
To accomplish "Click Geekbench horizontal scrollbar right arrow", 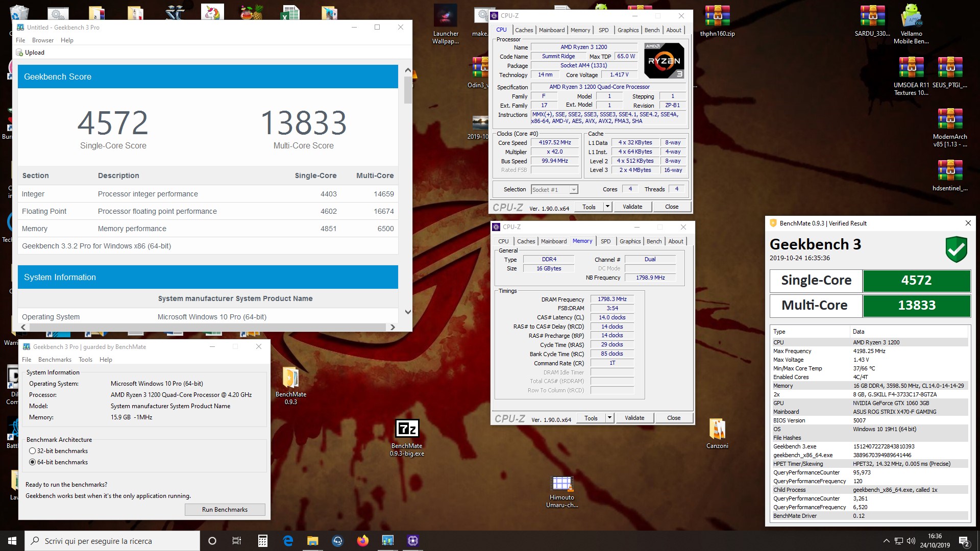I will tap(393, 327).
